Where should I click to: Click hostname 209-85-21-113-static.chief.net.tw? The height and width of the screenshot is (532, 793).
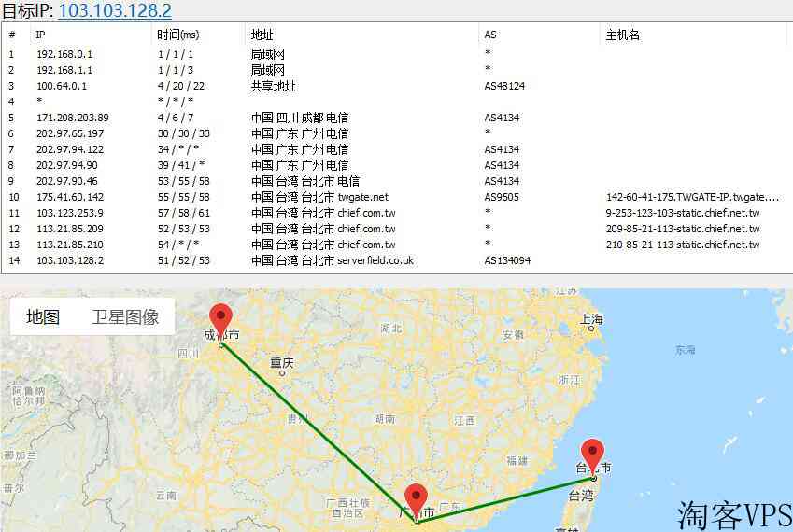tap(683, 229)
